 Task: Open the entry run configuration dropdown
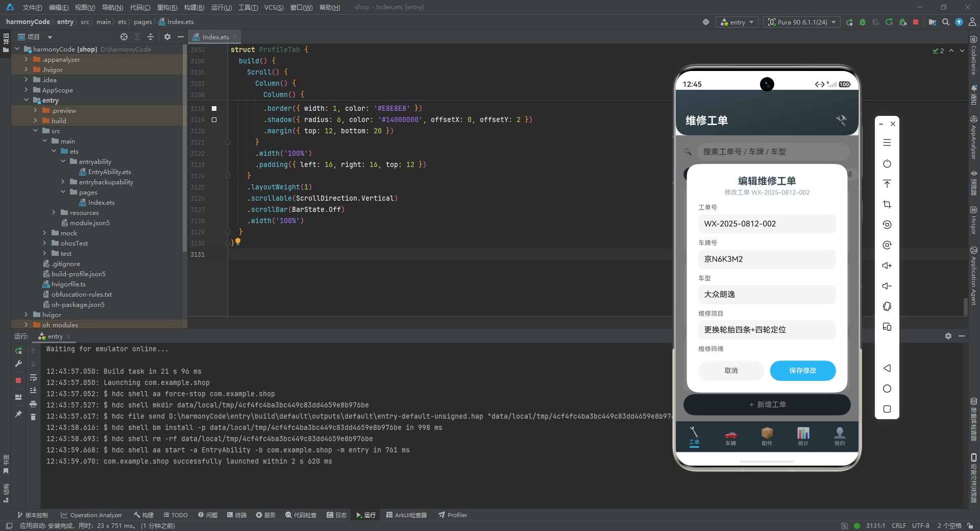[x=738, y=22]
